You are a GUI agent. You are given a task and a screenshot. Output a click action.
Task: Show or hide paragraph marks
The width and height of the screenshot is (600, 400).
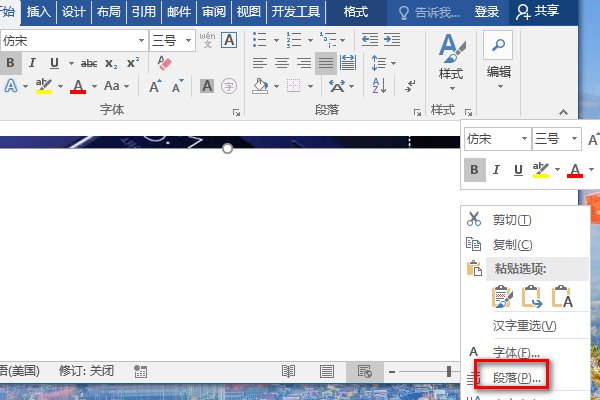pos(410,86)
